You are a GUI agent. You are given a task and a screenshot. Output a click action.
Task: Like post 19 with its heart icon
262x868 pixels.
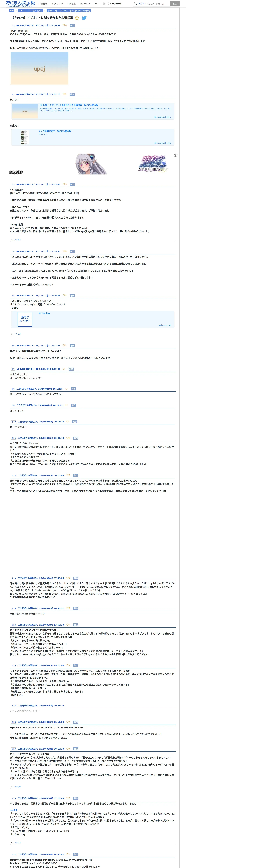point(67,749)
